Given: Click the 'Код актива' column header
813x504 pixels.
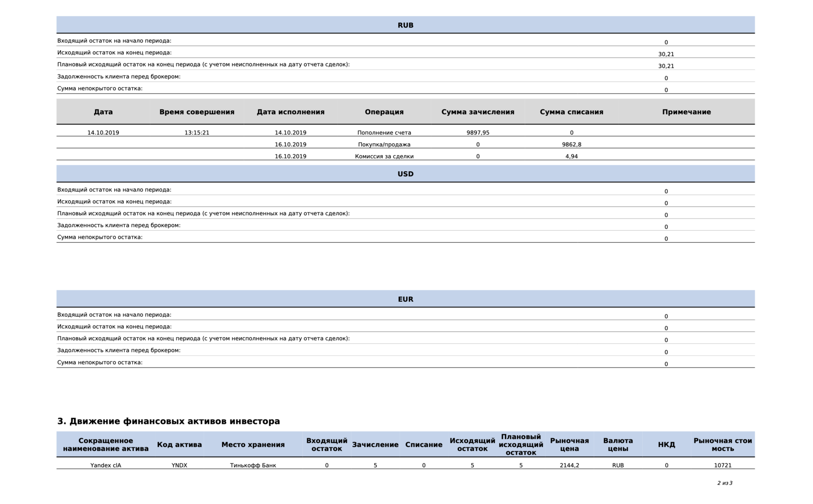Looking at the screenshot, I should (180, 445).
